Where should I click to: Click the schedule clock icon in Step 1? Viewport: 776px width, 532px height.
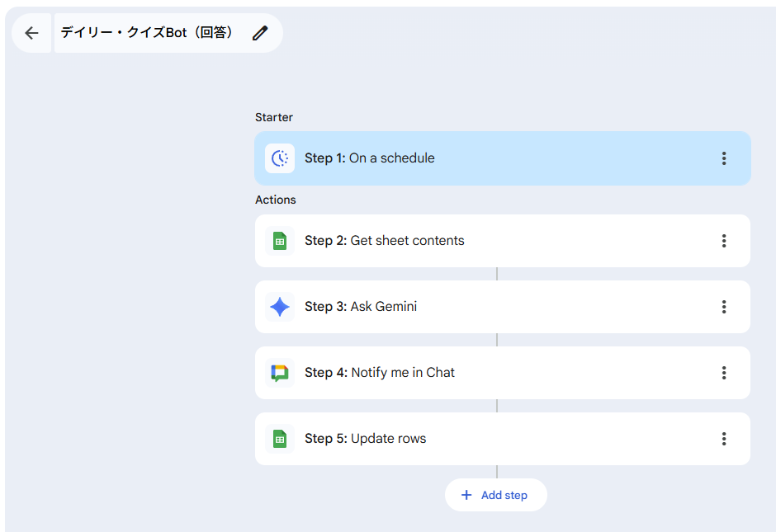[x=280, y=158]
